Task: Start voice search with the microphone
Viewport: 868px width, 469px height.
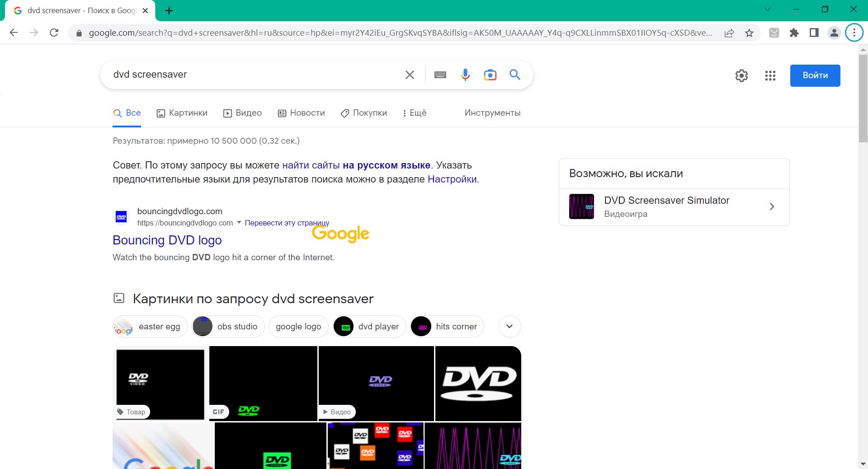Action: (x=465, y=75)
